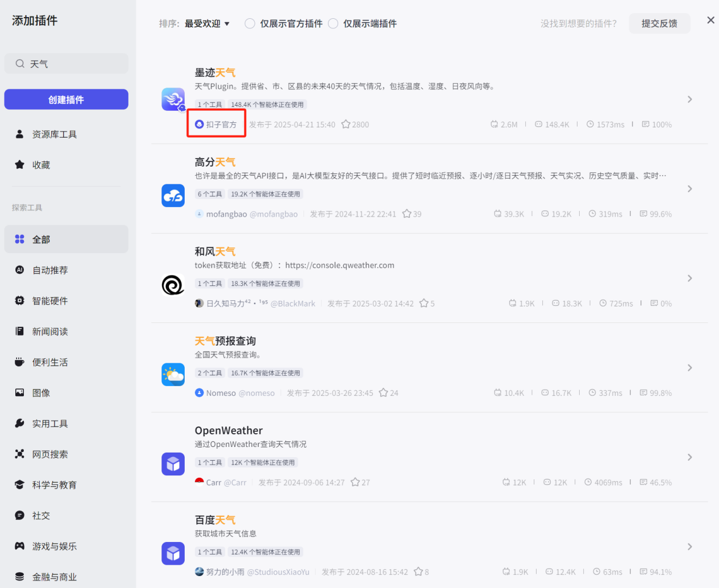The width and height of the screenshot is (719, 588).
Task: Select the 图像 category icon
Action: 20,392
